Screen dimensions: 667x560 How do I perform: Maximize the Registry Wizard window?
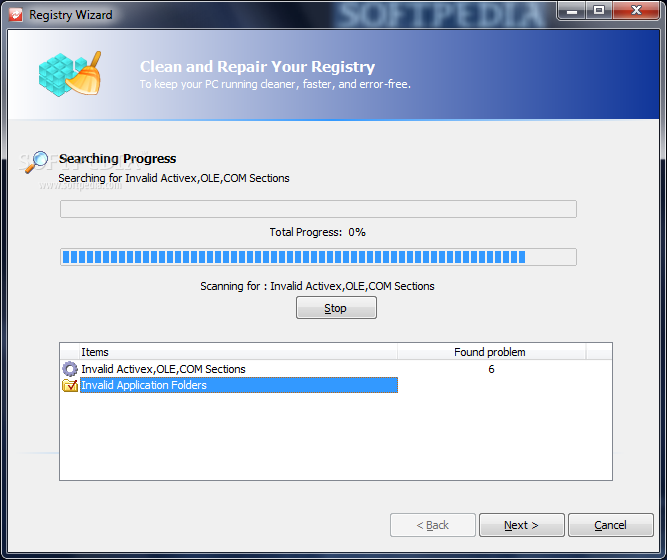599,11
